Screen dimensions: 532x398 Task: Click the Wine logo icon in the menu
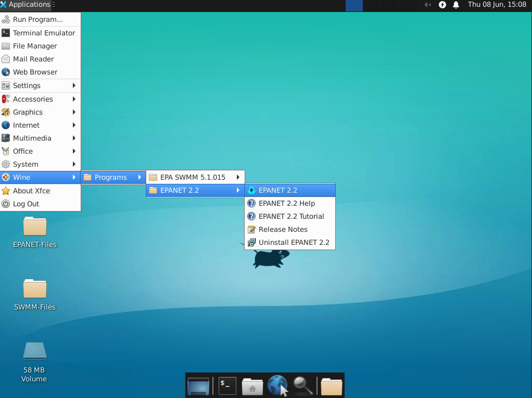click(6, 177)
